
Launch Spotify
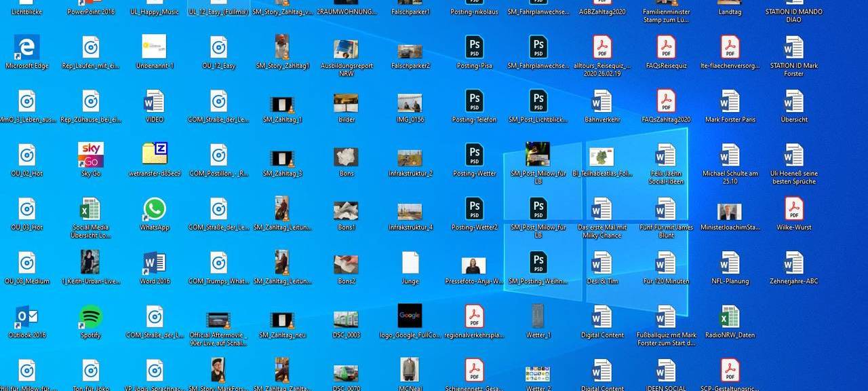(x=90, y=316)
